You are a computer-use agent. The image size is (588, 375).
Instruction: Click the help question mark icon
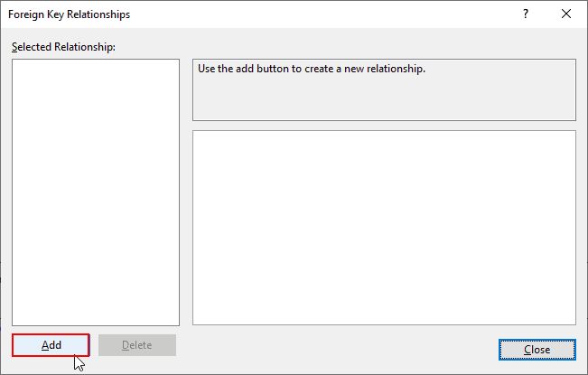tap(526, 14)
